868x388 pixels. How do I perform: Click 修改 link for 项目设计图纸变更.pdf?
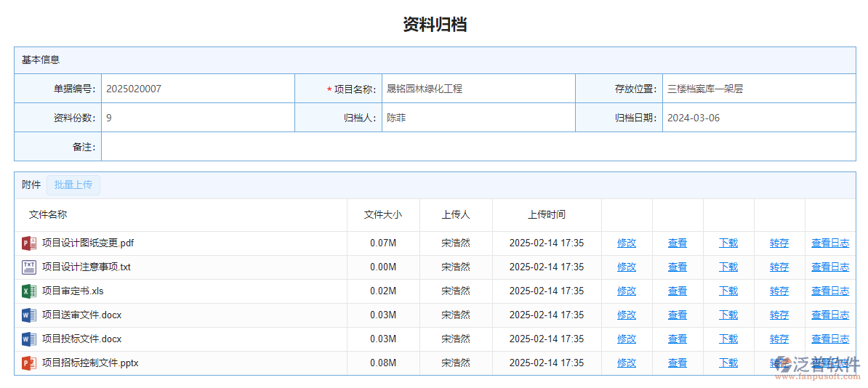pos(626,243)
